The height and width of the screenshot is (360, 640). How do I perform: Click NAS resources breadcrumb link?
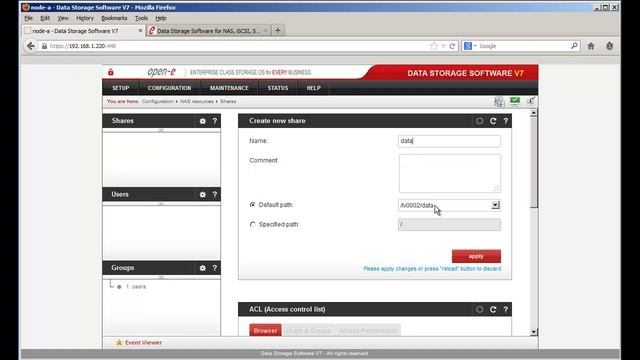coord(197,101)
